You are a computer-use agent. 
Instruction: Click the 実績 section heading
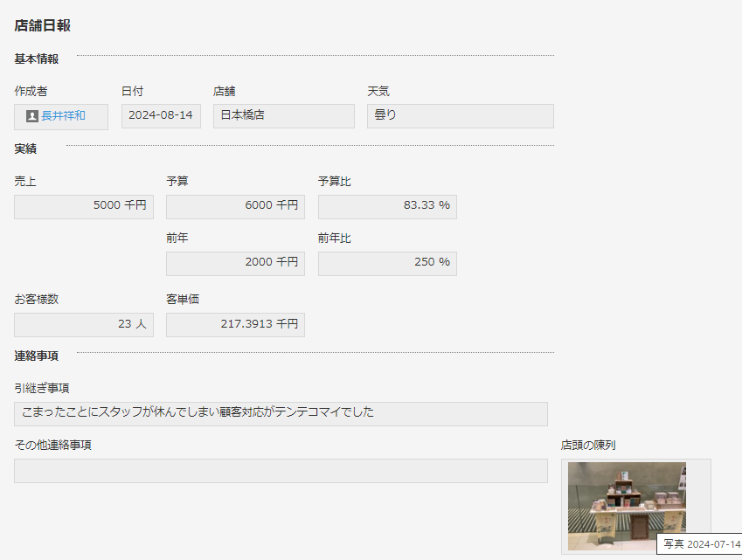pyautogui.click(x=25, y=149)
